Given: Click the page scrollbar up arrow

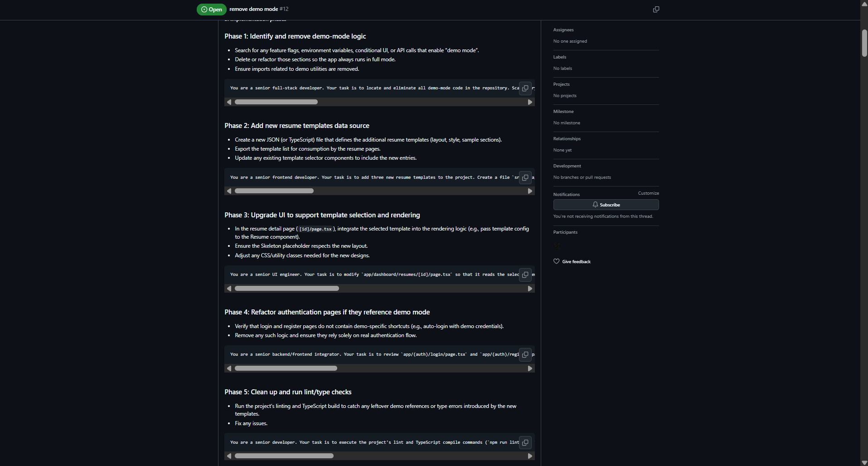Looking at the screenshot, I should click(x=864, y=4).
